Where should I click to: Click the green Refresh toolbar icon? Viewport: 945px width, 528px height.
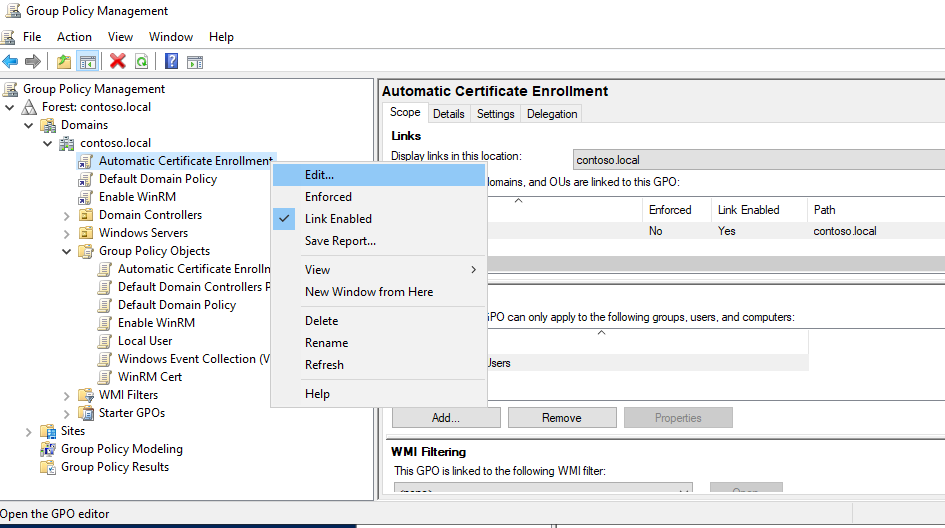[141, 62]
